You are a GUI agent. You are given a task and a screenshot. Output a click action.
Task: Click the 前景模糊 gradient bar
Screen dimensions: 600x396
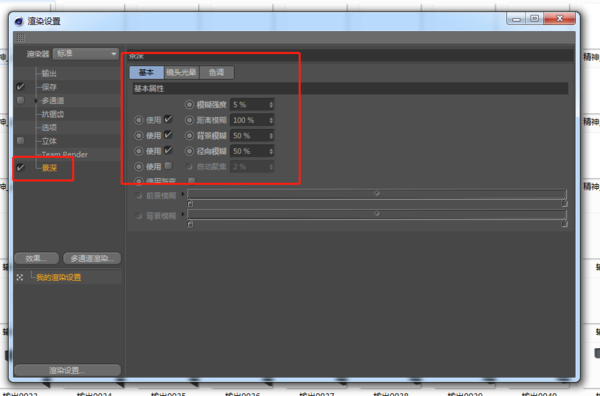(377, 194)
